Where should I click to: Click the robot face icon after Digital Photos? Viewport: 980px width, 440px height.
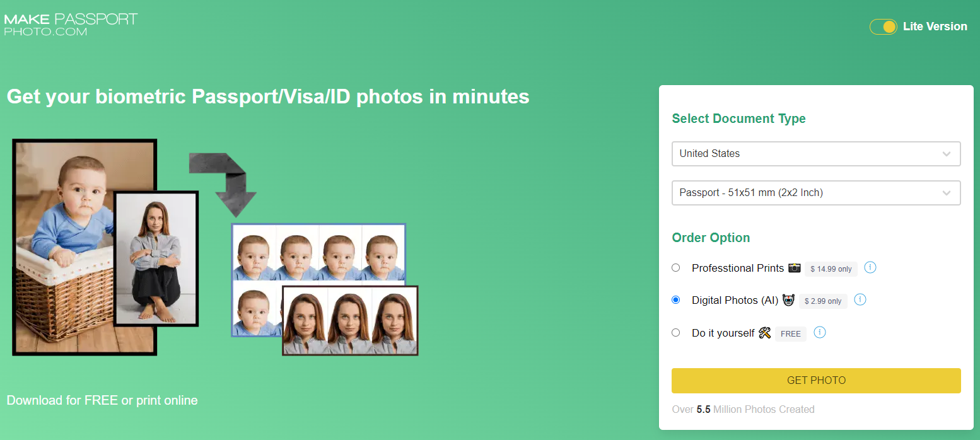point(788,300)
